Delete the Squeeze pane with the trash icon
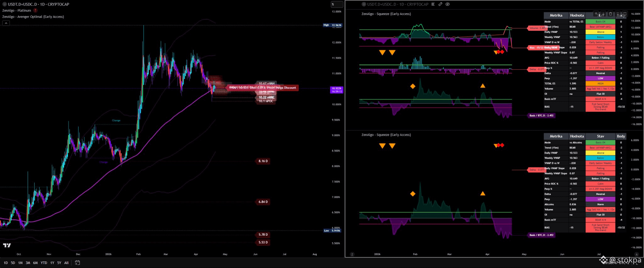 click(610, 14)
